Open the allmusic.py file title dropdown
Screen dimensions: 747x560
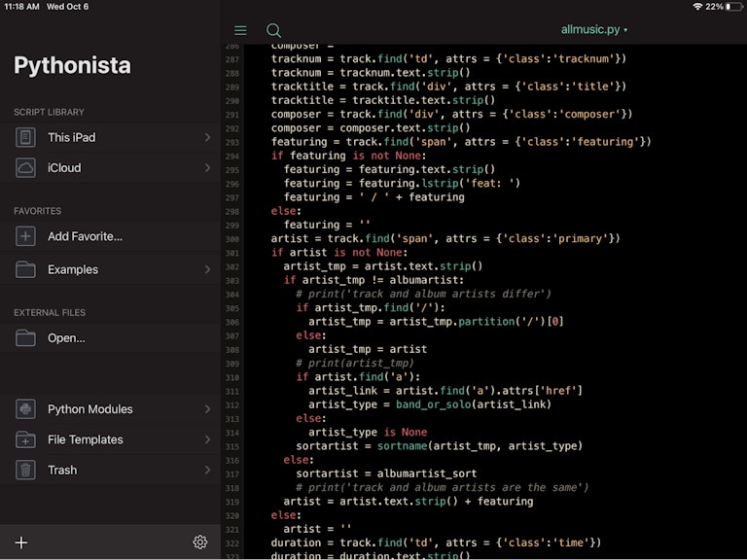click(x=594, y=29)
